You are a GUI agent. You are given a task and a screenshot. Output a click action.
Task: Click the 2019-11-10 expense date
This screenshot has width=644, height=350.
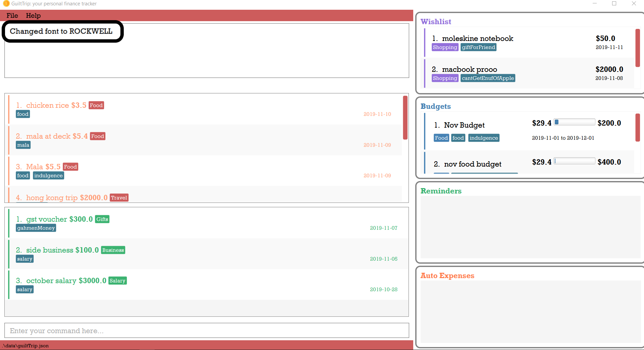[377, 114]
